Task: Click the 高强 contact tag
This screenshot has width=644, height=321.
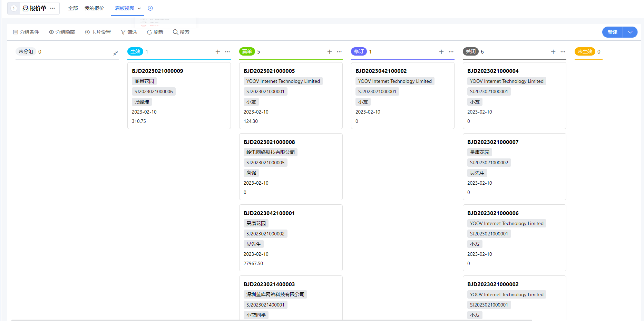Action: pyautogui.click(x=251, y=173)
